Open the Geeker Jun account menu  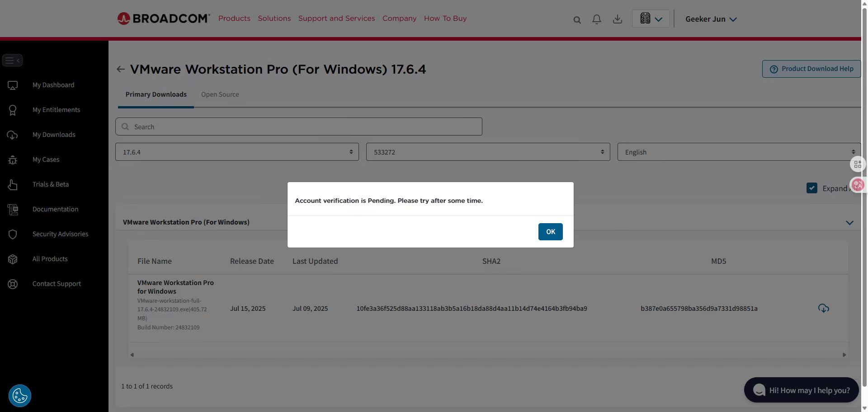point(711,19)
